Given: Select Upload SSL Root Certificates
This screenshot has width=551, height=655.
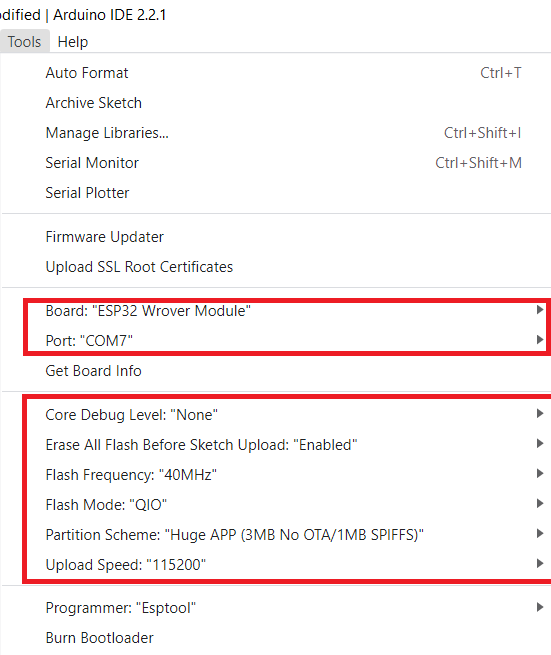Looking at the screenshot, I should (x=276, y=267).
